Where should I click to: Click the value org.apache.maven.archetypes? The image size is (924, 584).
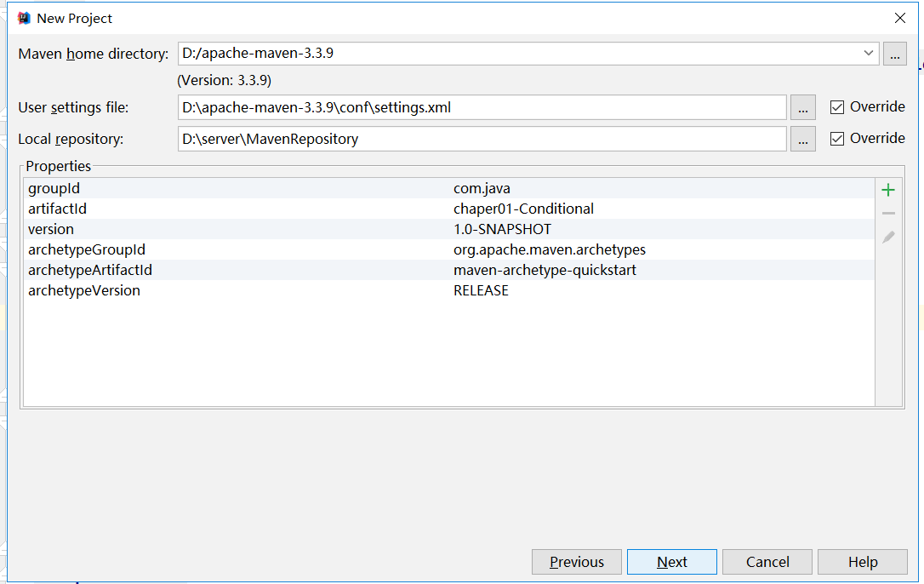coord(550,249)
